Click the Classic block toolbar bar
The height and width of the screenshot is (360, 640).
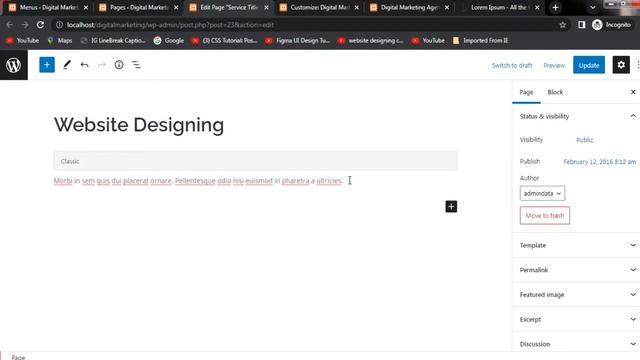point(256,161)
